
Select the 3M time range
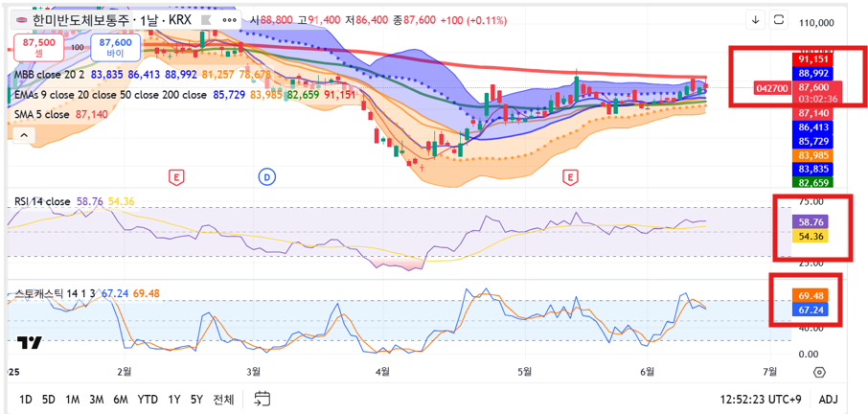click(x=97, y=399)
